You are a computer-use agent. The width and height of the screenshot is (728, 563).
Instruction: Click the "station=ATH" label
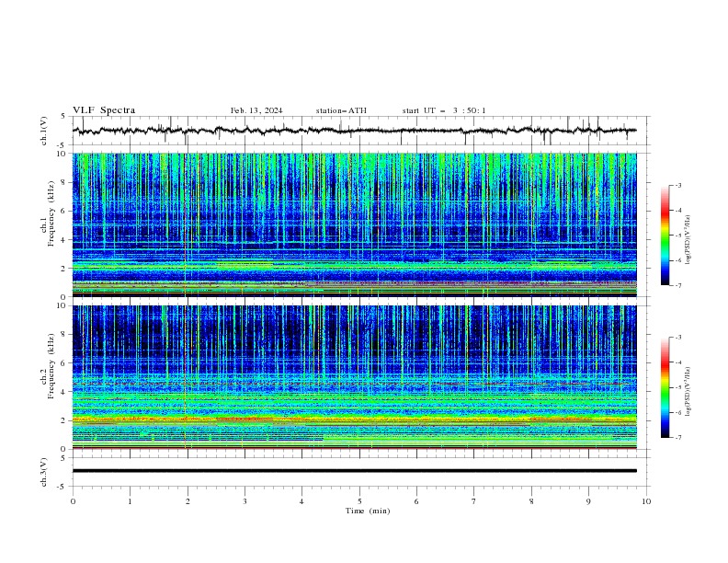click(341, 110)
